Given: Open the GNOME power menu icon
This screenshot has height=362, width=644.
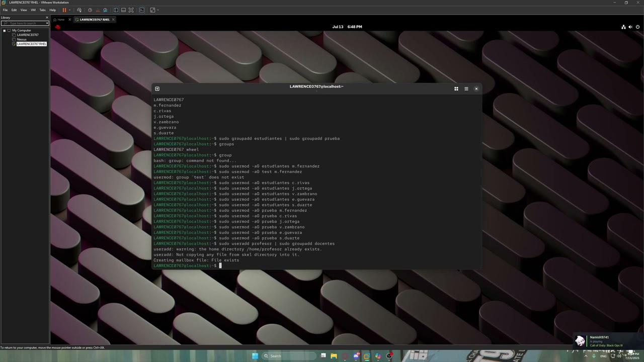Looking at the screenshot, I should tap(637, 27).
